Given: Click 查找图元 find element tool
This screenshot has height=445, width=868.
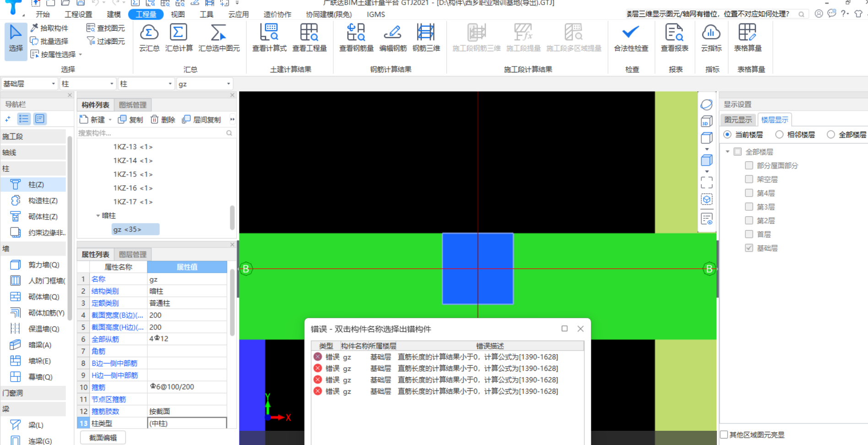Looking at the screenshot, I should click(106, 28).
